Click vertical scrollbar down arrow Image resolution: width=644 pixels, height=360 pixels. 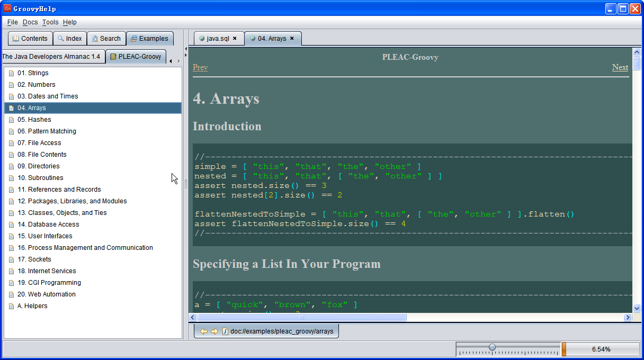click(637, 308)
